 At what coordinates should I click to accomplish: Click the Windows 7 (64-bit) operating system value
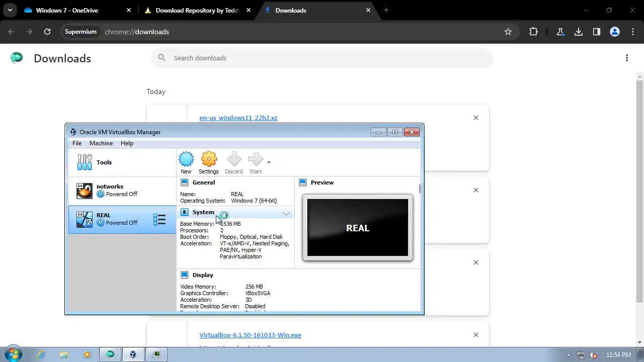254,201
